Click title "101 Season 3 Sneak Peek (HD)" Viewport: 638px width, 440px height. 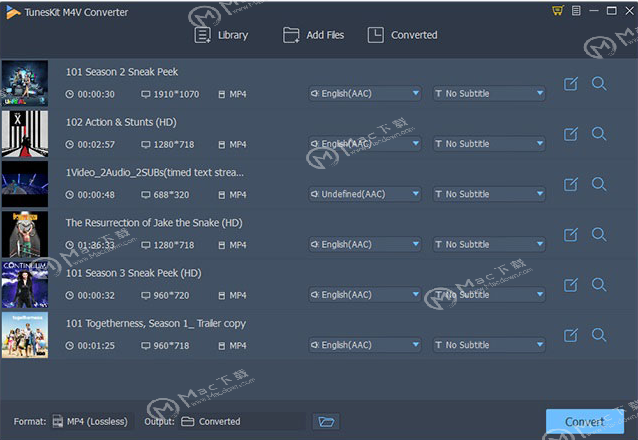(x=133, y=273)
